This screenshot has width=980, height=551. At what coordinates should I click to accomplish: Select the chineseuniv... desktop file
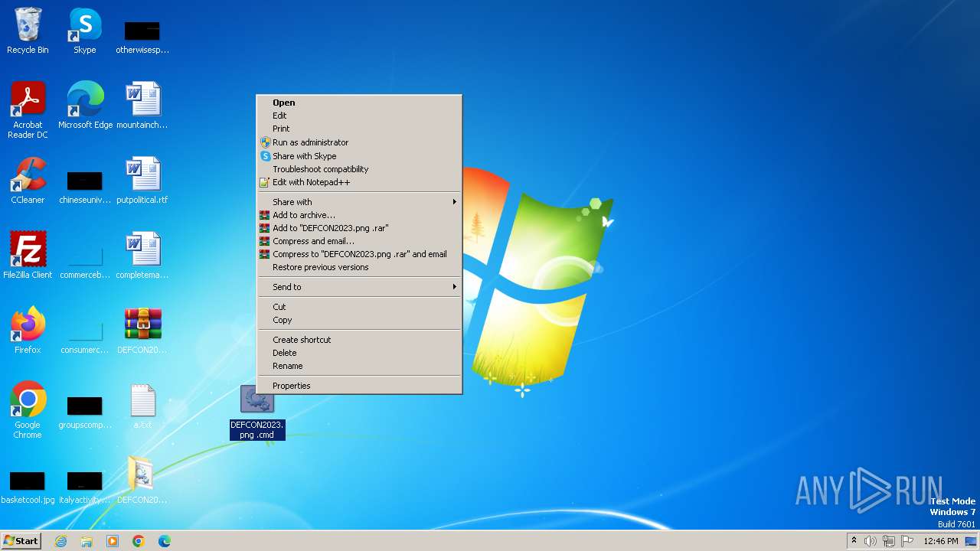pos(85,186)
